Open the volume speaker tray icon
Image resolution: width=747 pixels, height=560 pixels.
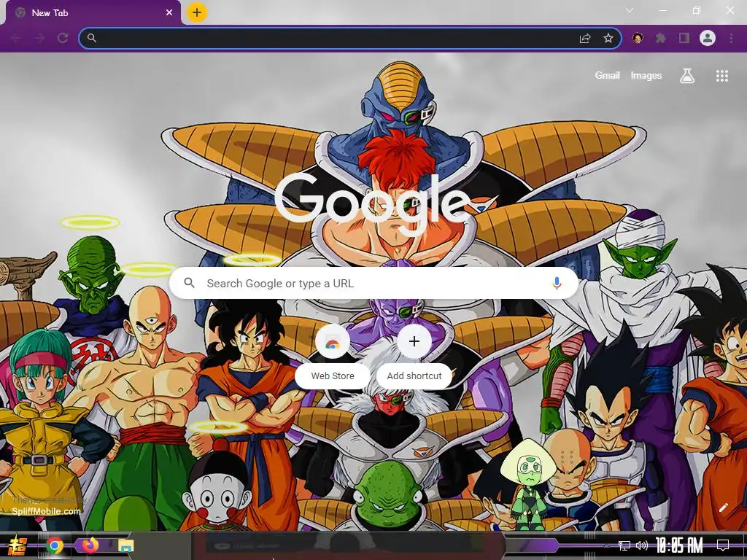coord(642,545)
